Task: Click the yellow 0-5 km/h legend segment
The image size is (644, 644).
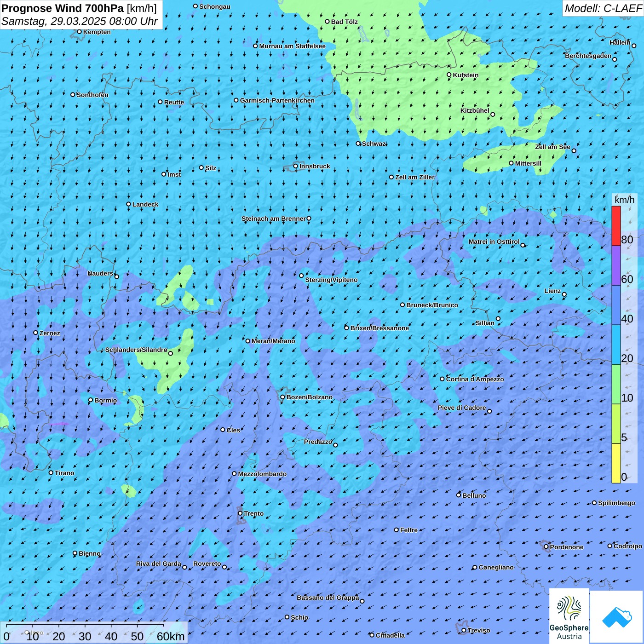Action: click(x=616, y=463)
